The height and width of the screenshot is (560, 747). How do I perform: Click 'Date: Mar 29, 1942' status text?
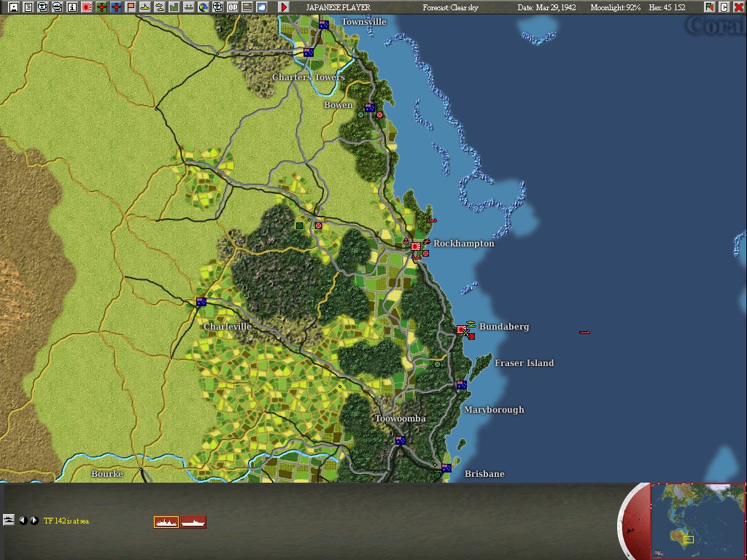(547, 7)
